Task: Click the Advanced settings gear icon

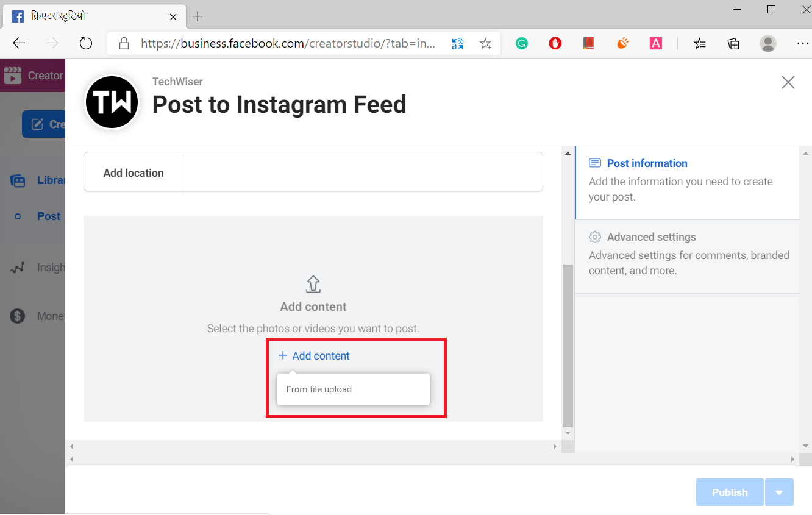Action: [x=595, y=237]
